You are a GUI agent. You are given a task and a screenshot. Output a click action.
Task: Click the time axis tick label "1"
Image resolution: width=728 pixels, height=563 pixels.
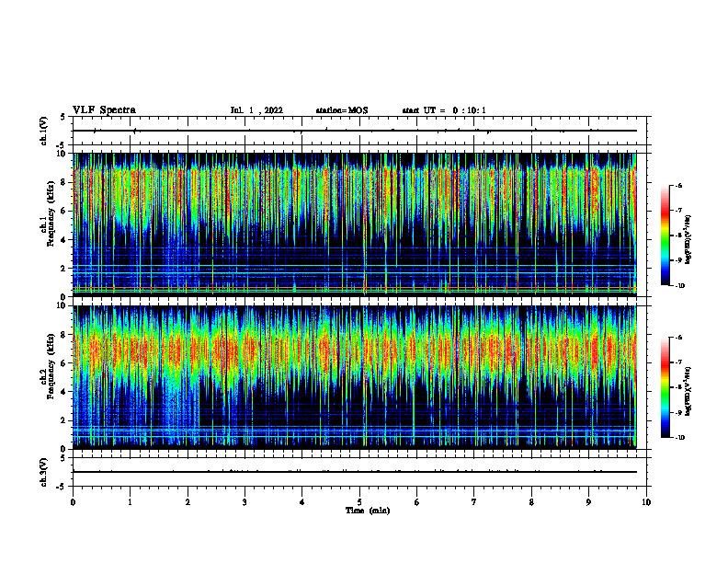(130, 502)
